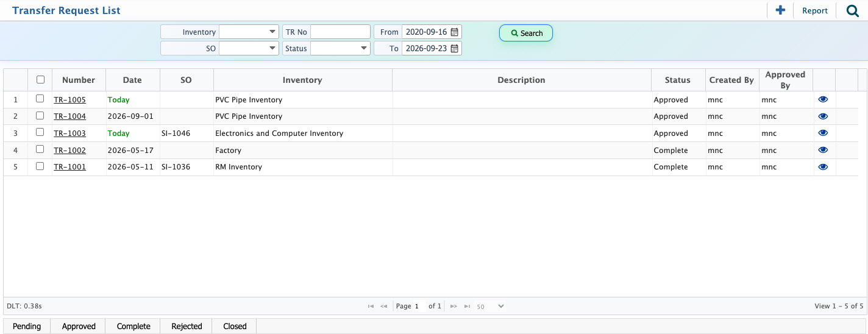
Task: Switch to the Complete tab
Action: (133, 326)
